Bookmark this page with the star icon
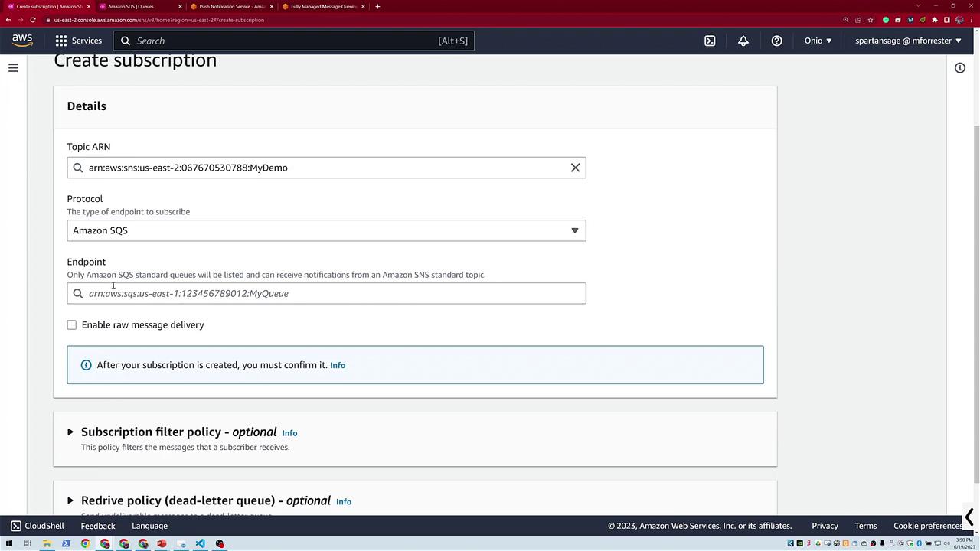 (x=871, y=20)
